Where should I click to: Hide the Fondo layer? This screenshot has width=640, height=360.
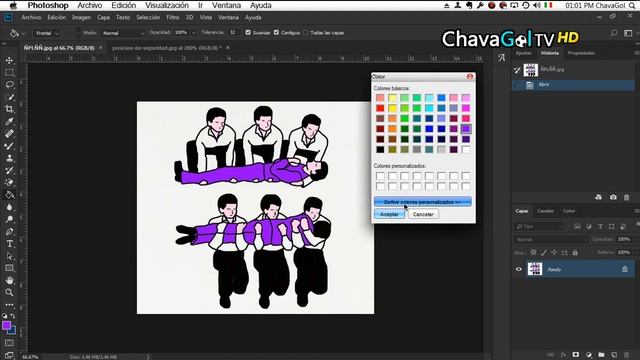pyautogui.click(x=519, y=269)
